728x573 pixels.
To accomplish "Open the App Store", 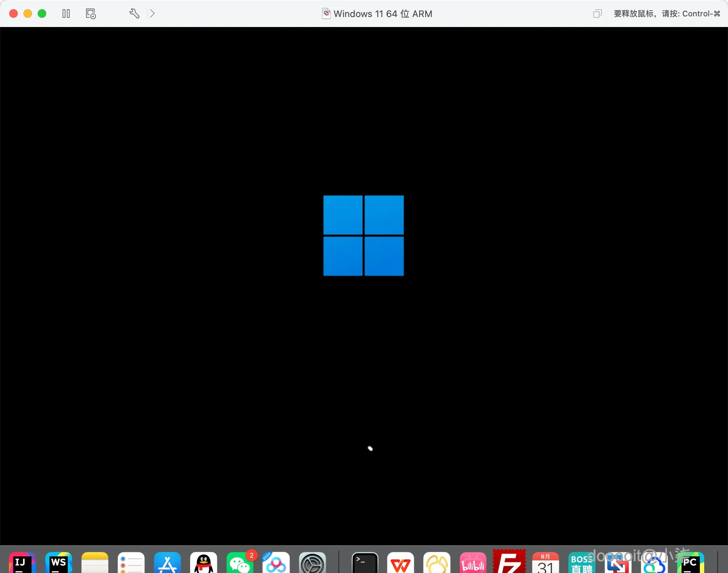I will pos(167,563).
